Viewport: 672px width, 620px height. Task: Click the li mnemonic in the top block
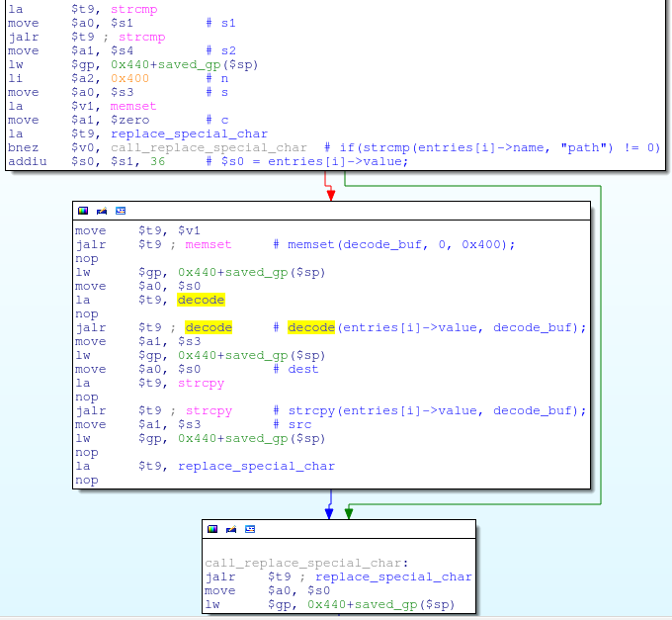(x=16, y=78)
